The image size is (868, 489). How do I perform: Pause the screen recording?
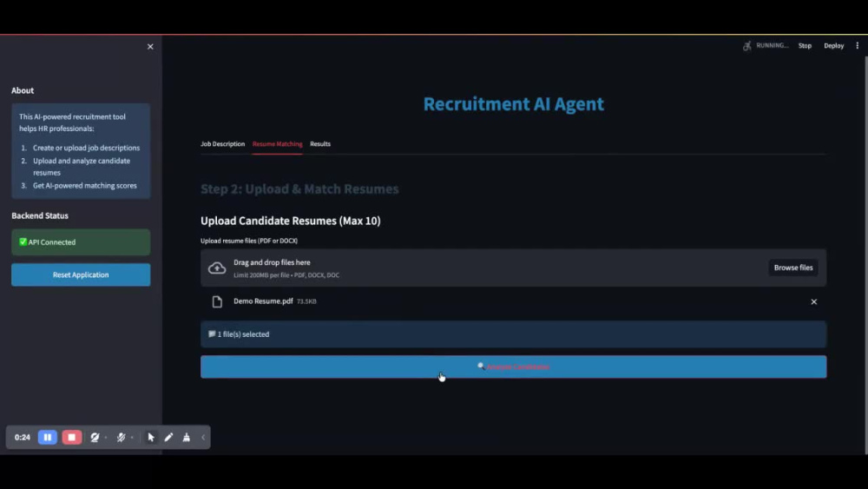coord(48,437)
